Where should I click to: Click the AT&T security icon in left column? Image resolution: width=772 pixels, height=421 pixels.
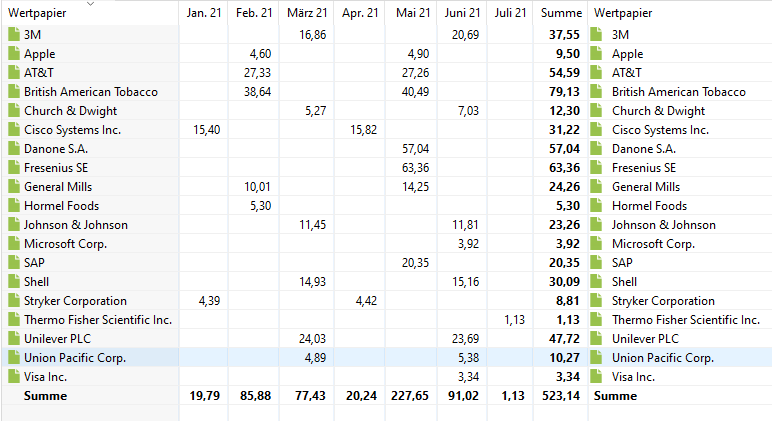click(x=14, y=72)
